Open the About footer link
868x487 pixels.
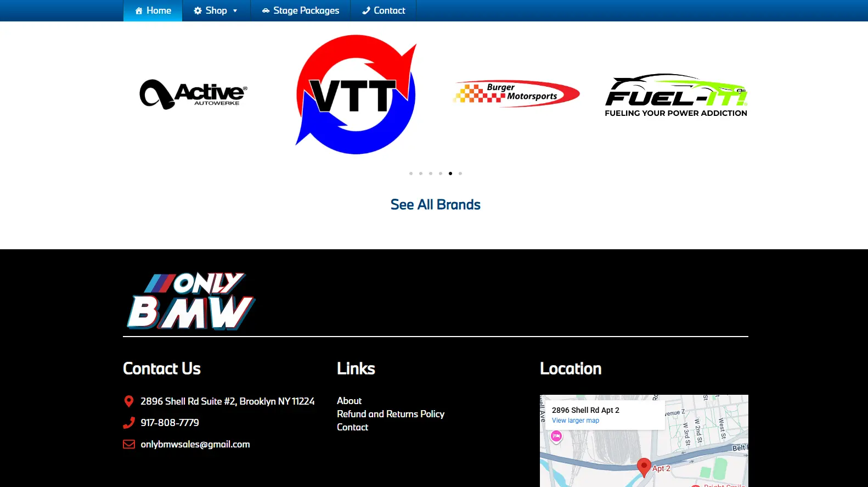click(x=349, y=401)
